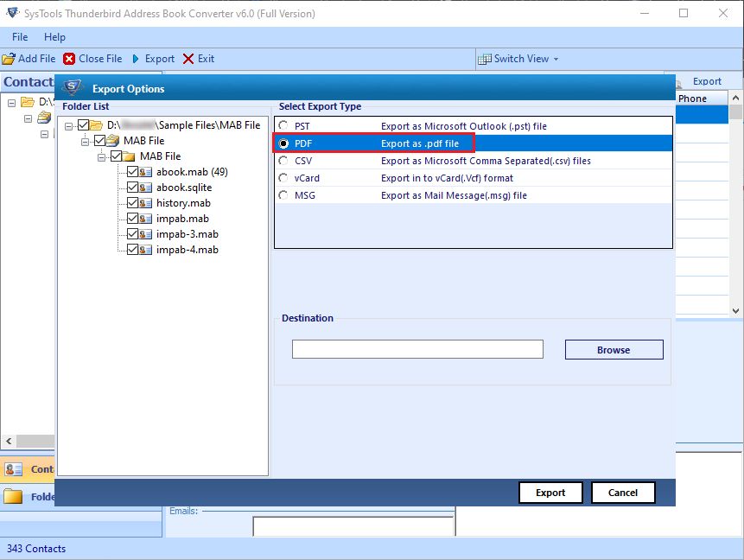Toggle the impab-4.mab checkbox
The image size is (744, 560).
[x=132, y=249]
